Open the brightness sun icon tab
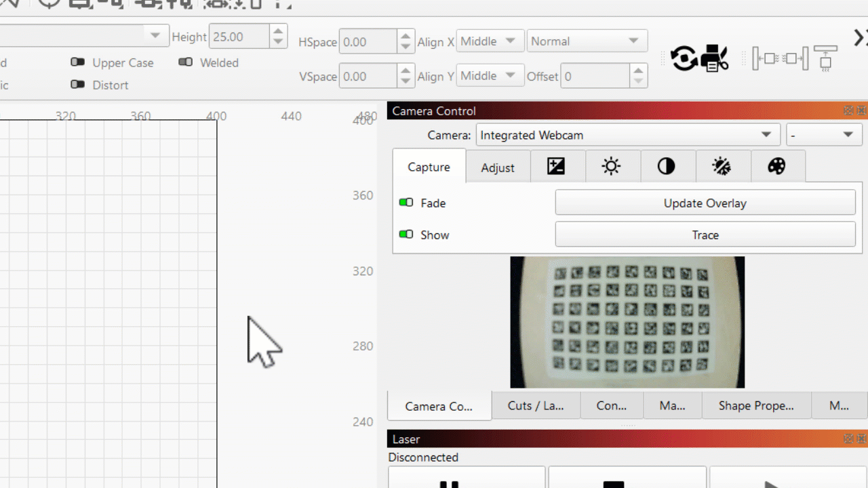The height and width of the screenshot is (488, 868). [611, 167]
